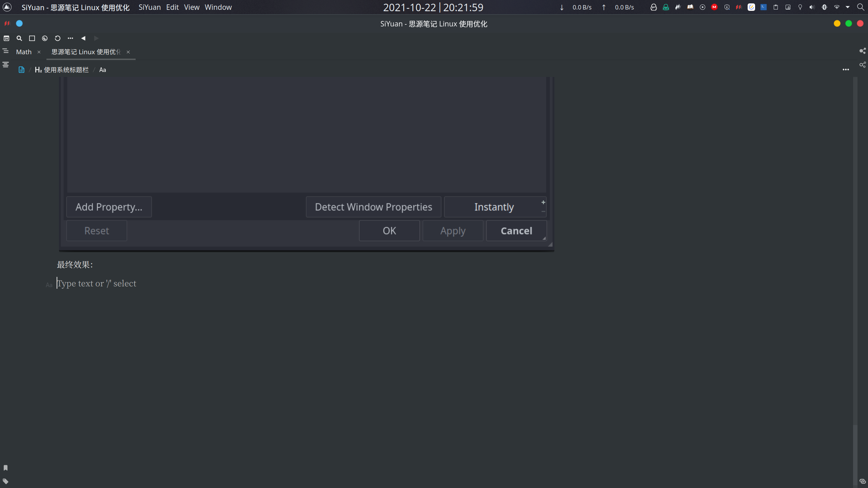Open the daily note calendar icon
The image size is (868, 488).
click(6, 38)
